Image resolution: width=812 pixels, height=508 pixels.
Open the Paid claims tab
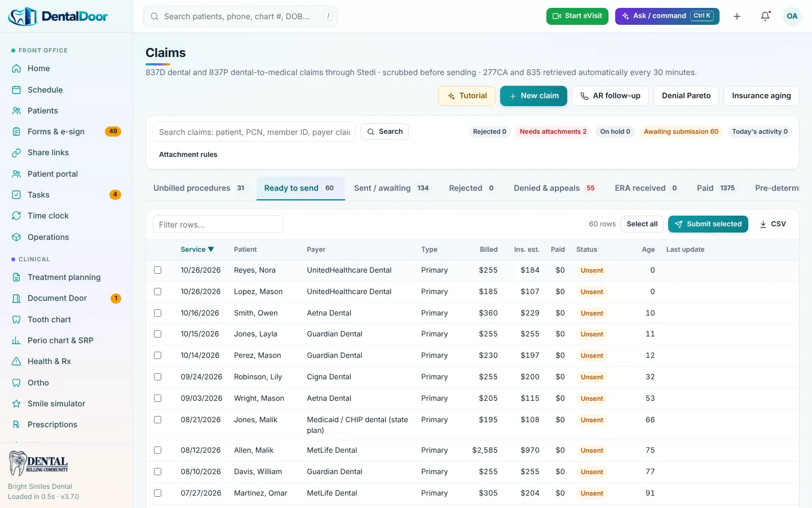716,189
